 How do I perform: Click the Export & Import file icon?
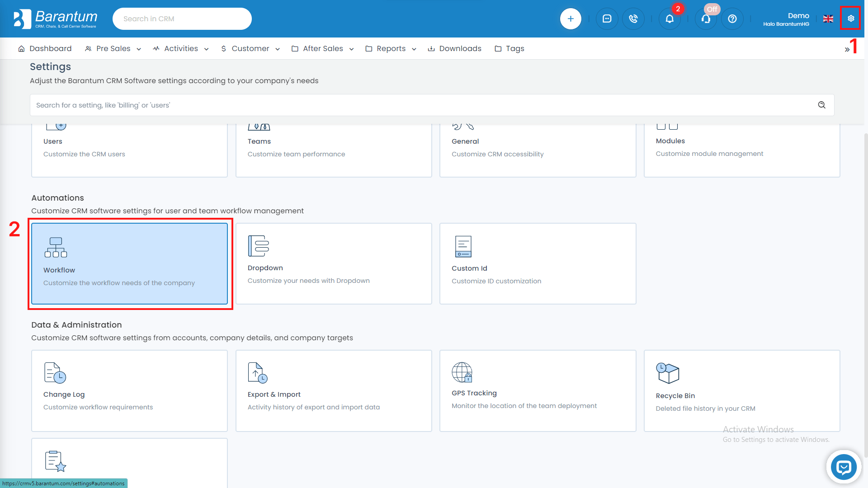(x=258, y=373)
